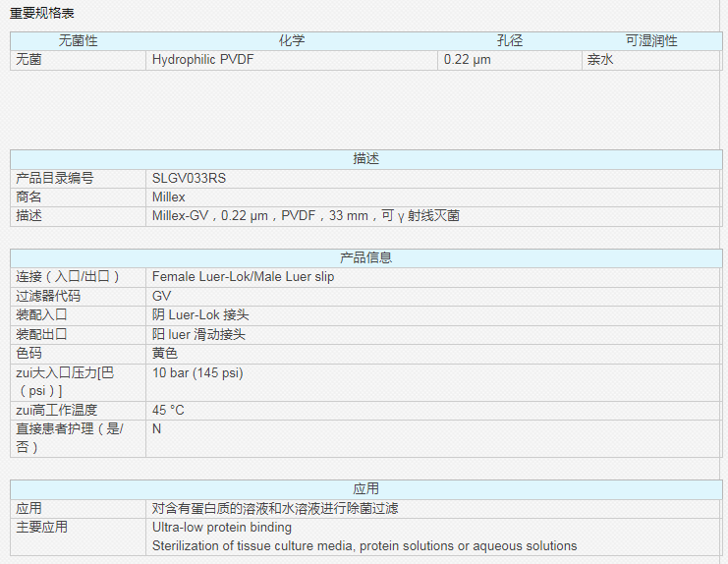Select the 装配入口 label
728x564 pixels.
[42, 315]
